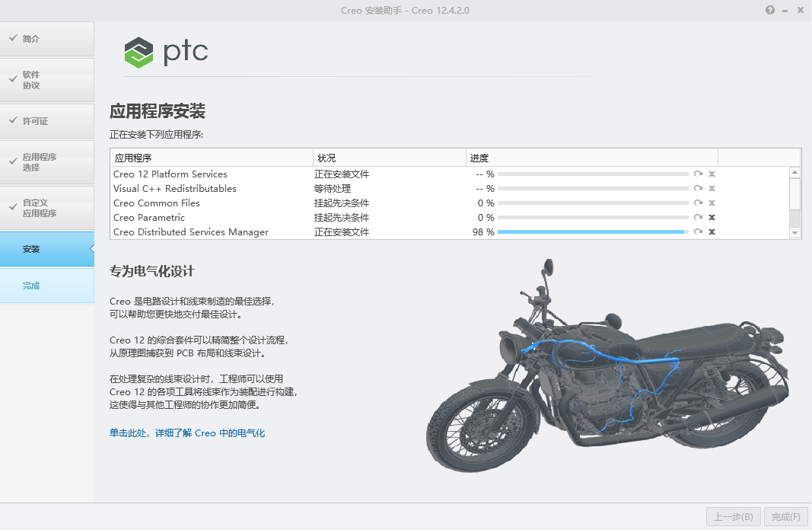Screen dimensions: 812x530
Task: Click retry icon for Creo Parametric row
Action: click(x=698, y=218)
